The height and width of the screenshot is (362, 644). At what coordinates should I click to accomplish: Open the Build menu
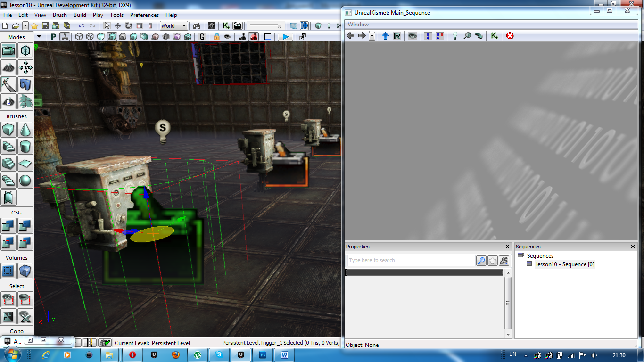[x=80, y=15]
